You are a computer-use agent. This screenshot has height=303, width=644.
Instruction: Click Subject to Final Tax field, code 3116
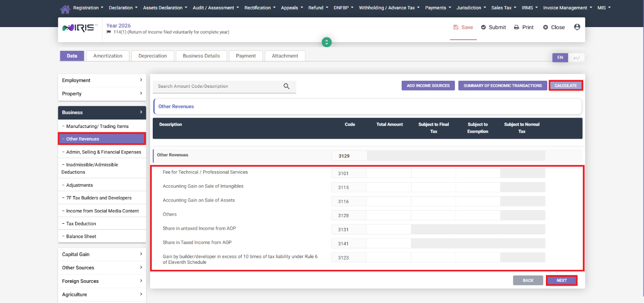433,201
